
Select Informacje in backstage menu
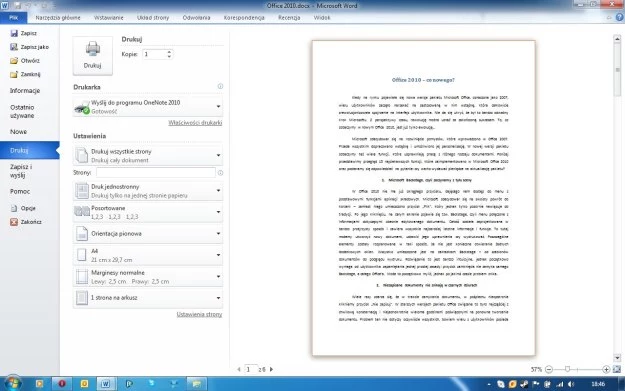[25, 90]
